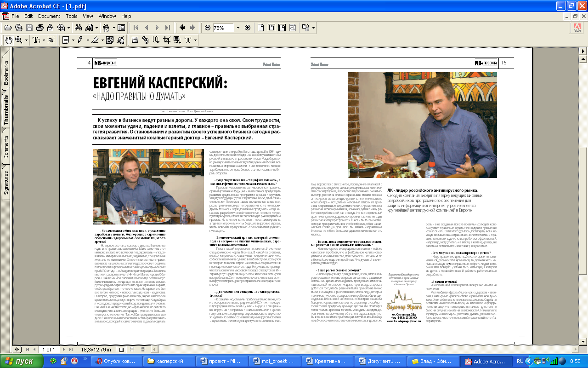The width and height of the screenshot is (588, 368).
Task: Open the Bookmarks side tab
Action: pos(6,72)
